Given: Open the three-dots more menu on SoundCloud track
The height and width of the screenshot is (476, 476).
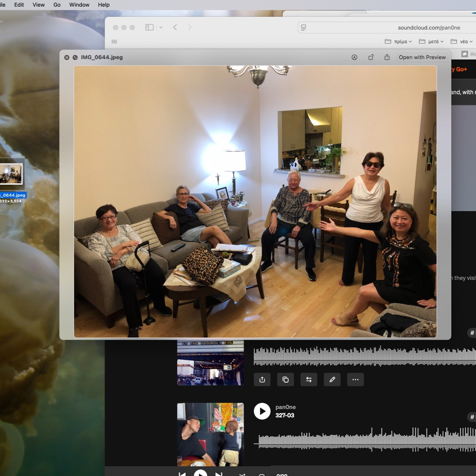Looking at the screenshot, I should click(355, 379).
